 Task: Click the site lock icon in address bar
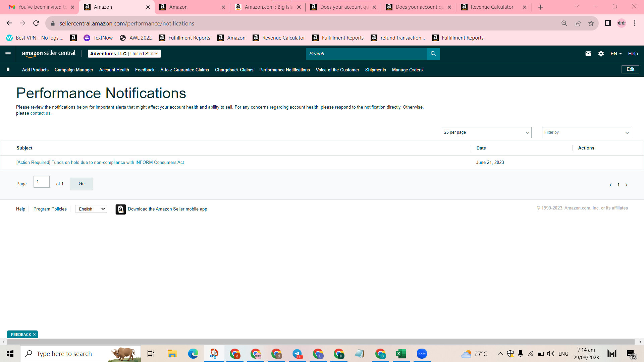53,23
